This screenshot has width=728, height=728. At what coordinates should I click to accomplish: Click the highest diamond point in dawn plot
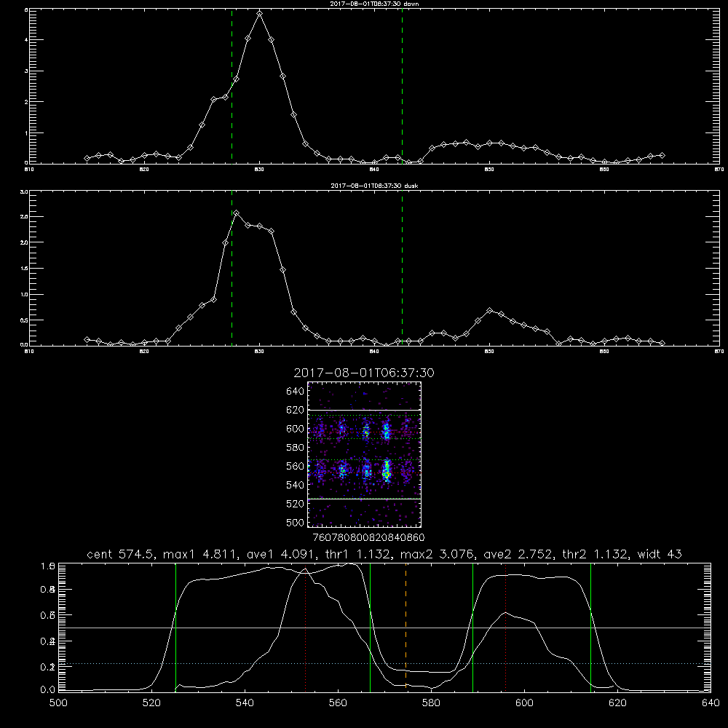[260, 14]
